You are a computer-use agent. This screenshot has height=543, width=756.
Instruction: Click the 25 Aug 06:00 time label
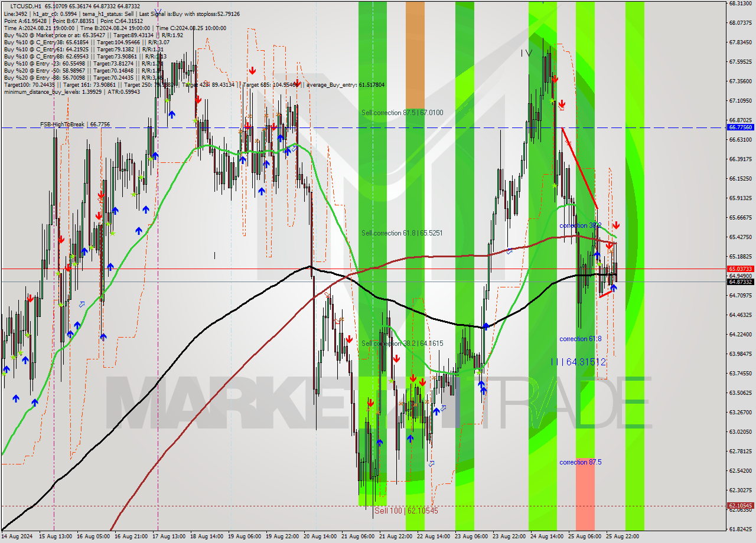click(x=585, y=537)
